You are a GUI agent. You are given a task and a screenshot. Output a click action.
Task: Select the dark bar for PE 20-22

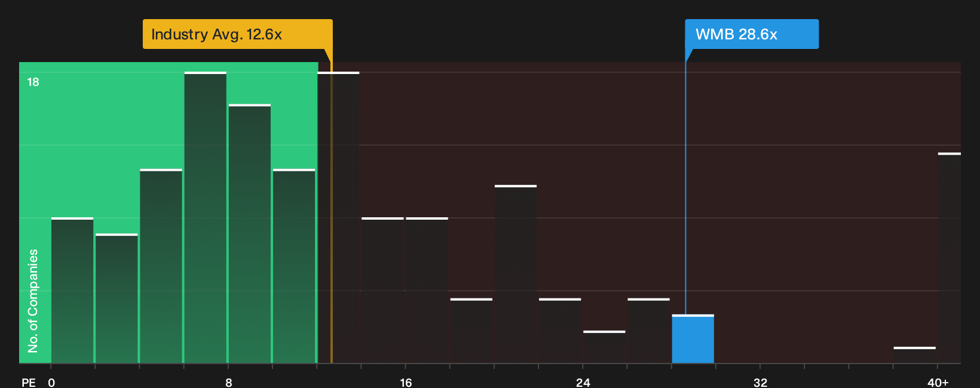click(516, 275)
